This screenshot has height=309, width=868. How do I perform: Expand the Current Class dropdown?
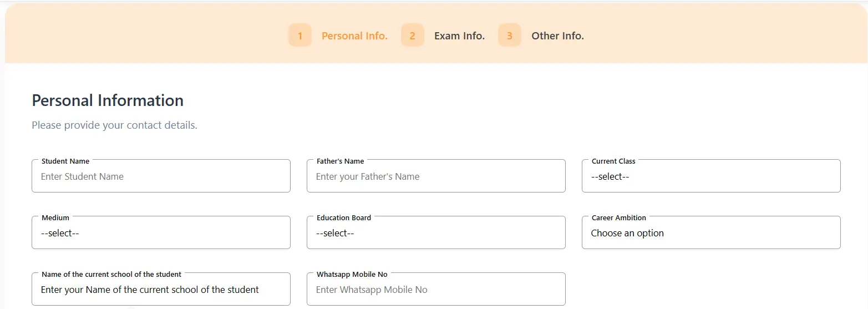(x=711, y=176)
